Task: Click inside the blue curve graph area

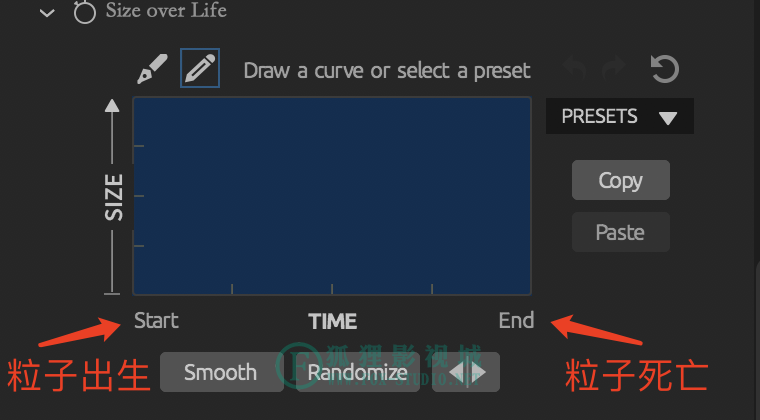Action: pos(332,196)
